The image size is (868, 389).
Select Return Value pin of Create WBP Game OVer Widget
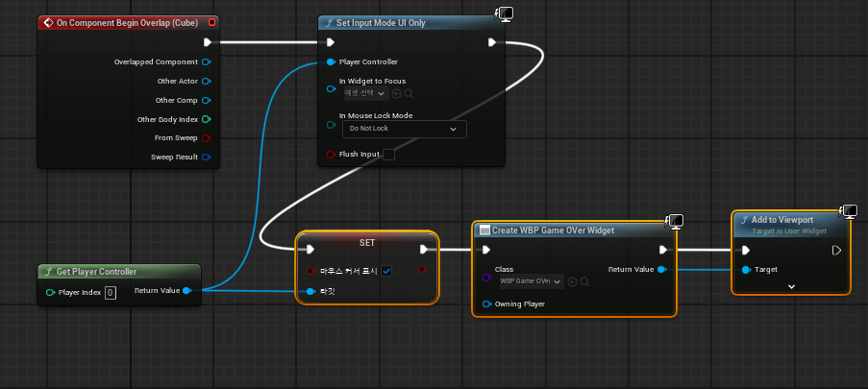click(x=661, y=270)
